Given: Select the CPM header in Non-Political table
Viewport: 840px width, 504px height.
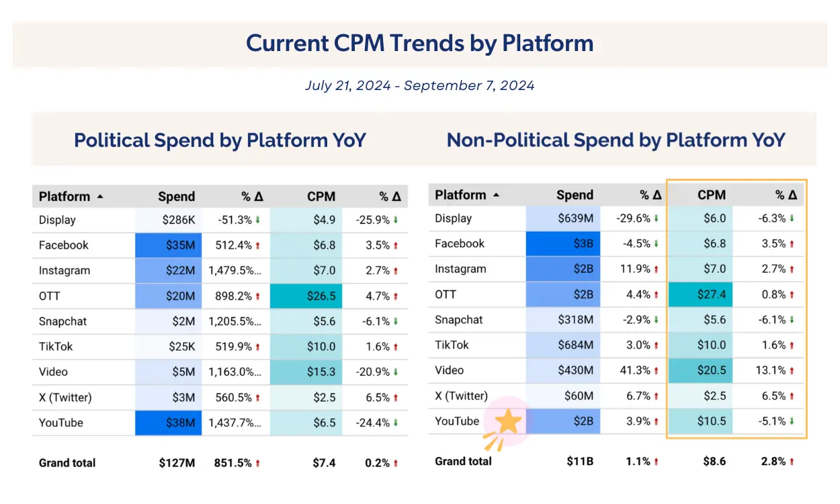Looking at the screenshot, I should (712, 195).
